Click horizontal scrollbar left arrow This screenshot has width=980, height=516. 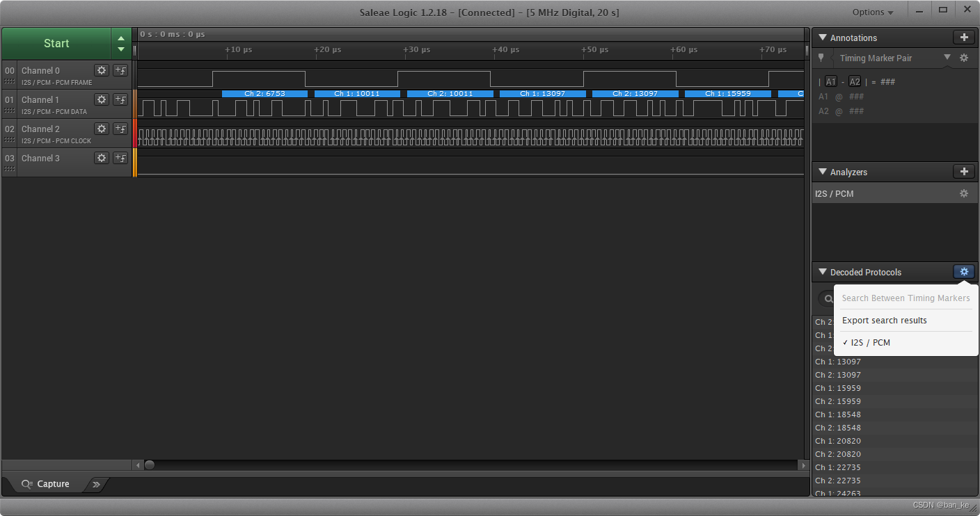pyautogui.click(x=137, y=465)
